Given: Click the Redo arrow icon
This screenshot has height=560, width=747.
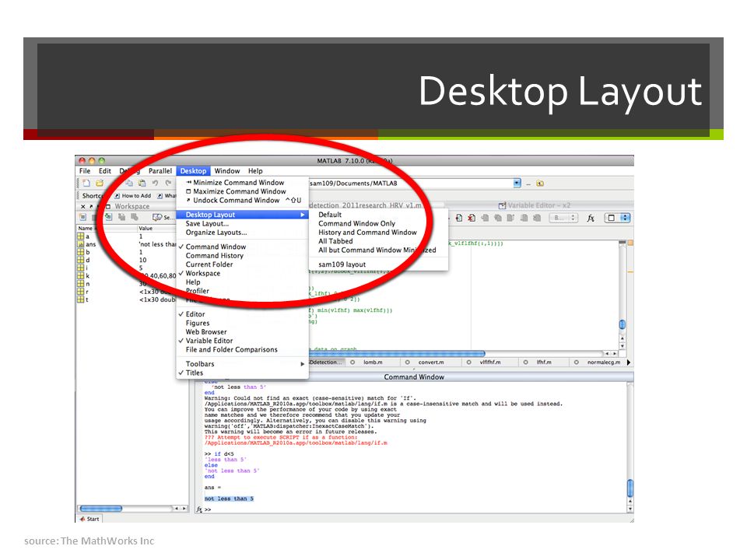Looking at the screenshot, I should 168,183.
